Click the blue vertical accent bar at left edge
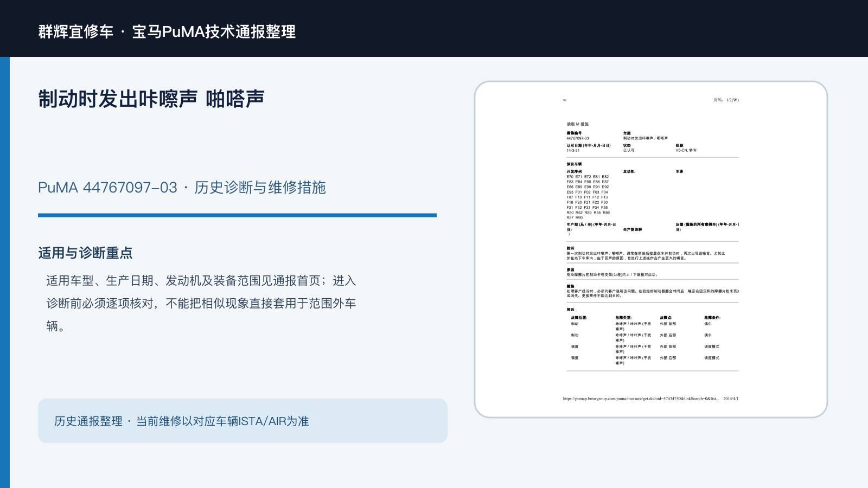Screen dimensions: 868x488 5,272
